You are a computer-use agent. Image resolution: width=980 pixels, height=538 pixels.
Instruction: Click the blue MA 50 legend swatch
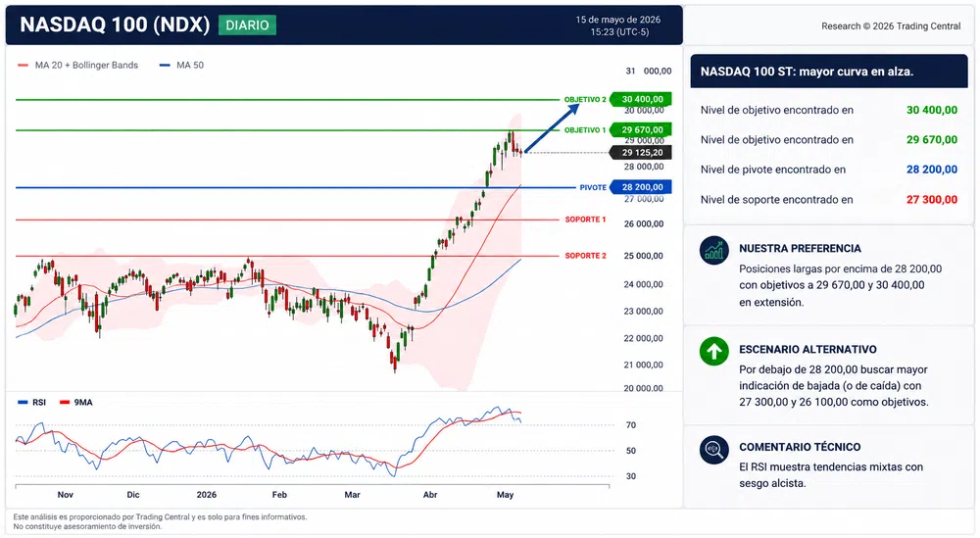point(165,65)
